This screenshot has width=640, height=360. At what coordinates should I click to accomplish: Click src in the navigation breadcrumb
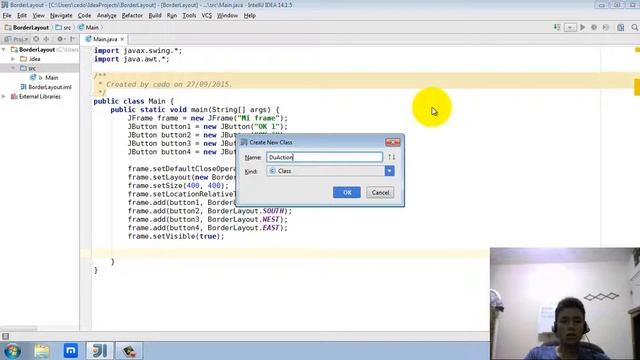coord(63,27)
